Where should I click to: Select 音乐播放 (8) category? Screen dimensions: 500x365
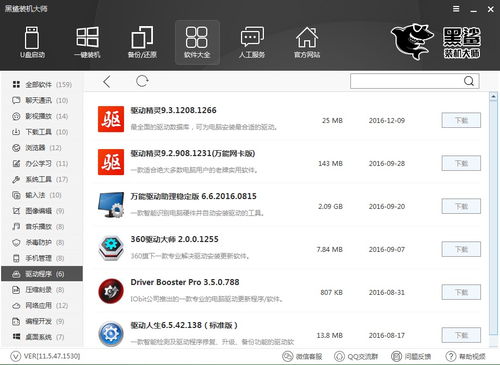[42, 227]
